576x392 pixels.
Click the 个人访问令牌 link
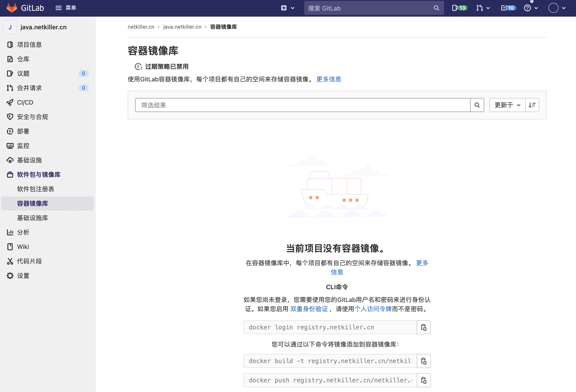coord(373,309)
